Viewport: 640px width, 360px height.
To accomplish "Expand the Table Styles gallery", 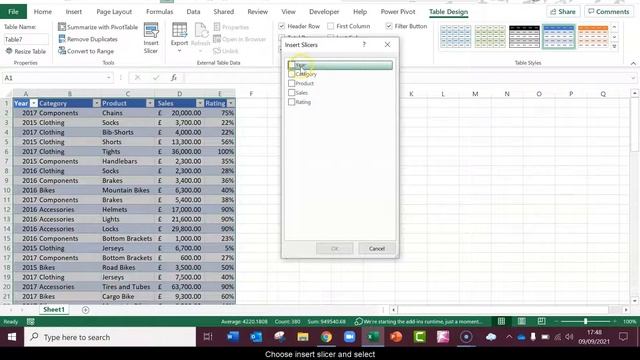I will click(x=614, y=47).
